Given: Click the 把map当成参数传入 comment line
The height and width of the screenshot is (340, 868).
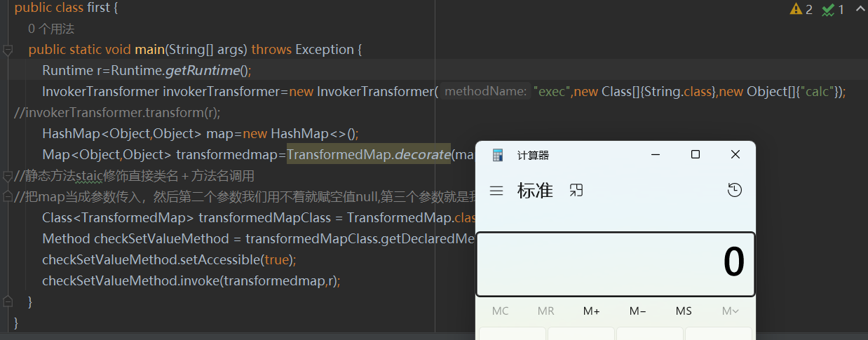Looking at the screenshot, I should coord(245,197).
